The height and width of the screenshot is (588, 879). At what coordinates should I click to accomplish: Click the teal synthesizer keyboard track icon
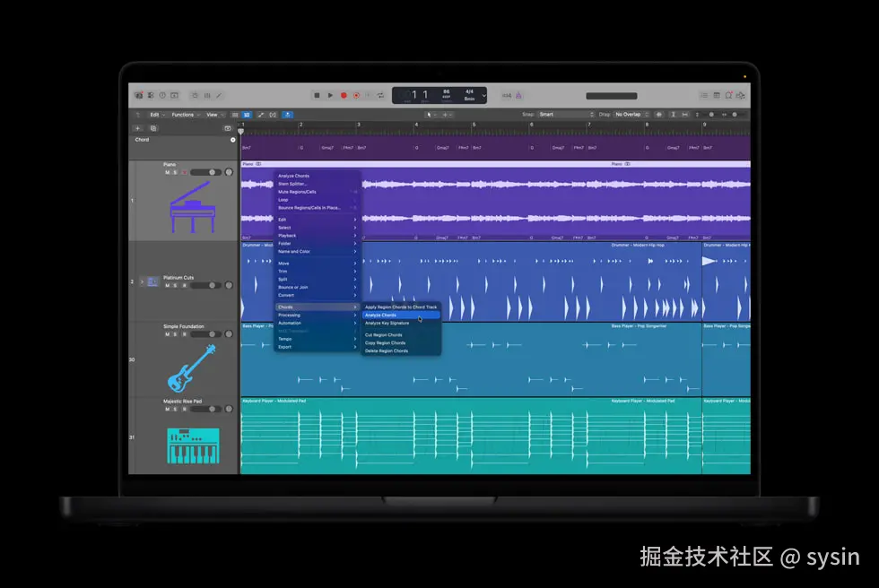pos(194,445)
